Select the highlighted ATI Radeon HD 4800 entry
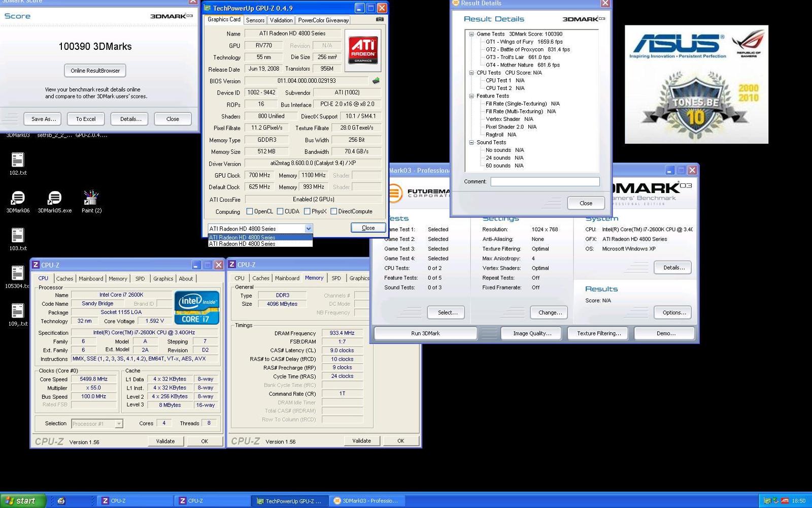812x508 pixels. pyautogui.click(x=260, y=237)
